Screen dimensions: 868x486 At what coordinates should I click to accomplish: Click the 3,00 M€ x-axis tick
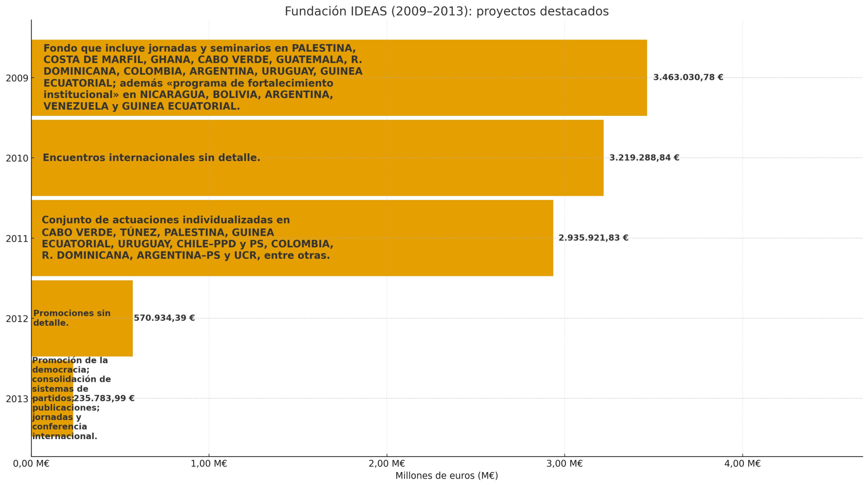565,464
